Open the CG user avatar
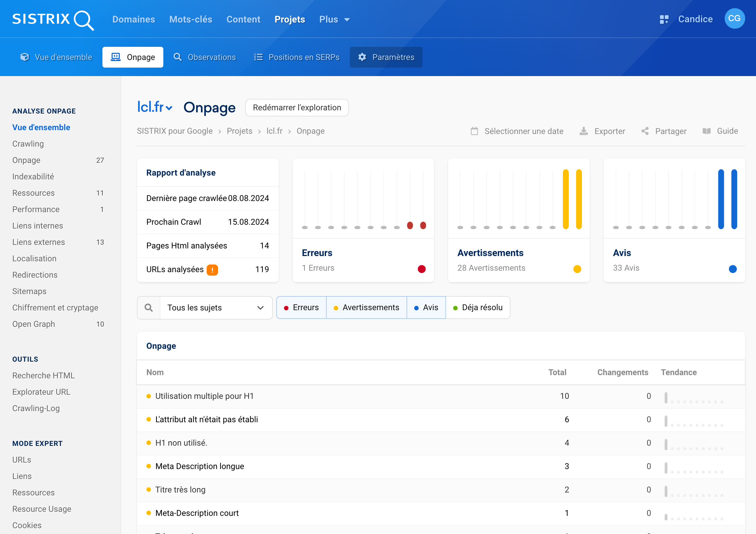Screen dimensions: 756x534 (734, 19)
